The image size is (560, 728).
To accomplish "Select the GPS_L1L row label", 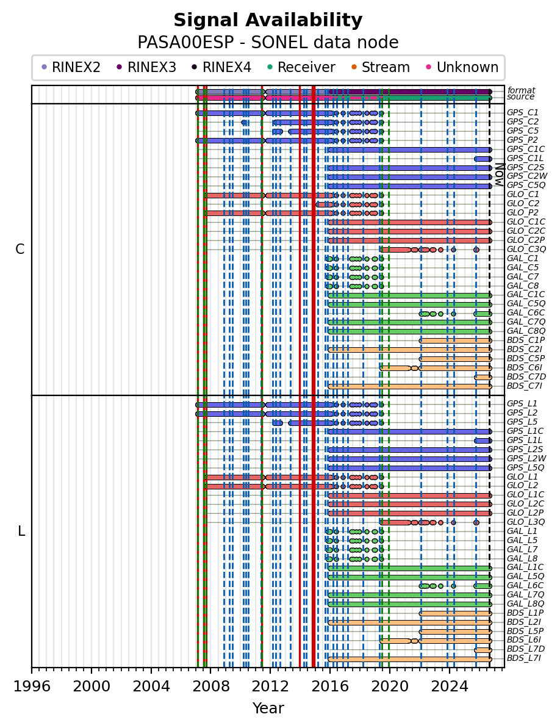I will (524, 440).
